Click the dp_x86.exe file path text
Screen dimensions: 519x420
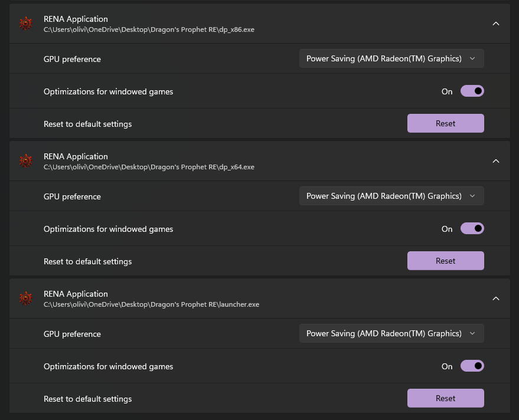click(x=149, y=29)
